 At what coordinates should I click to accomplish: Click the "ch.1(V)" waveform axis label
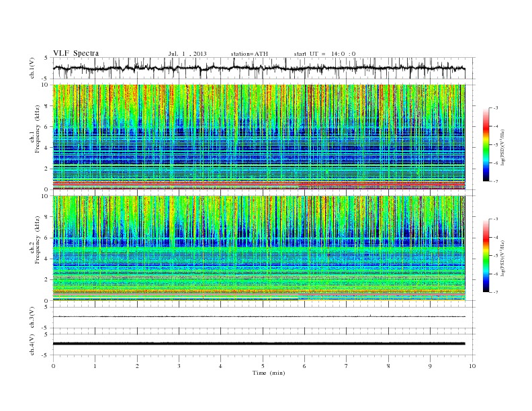click(x=32, y=68)
